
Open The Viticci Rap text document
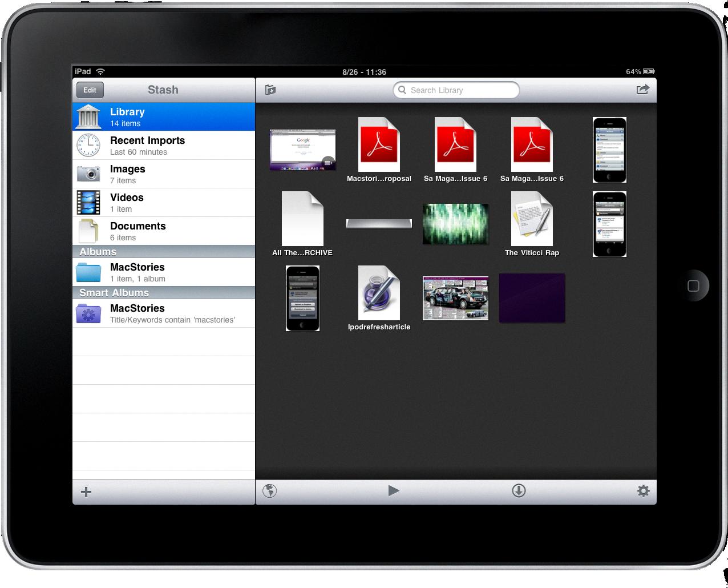point(532,224)
